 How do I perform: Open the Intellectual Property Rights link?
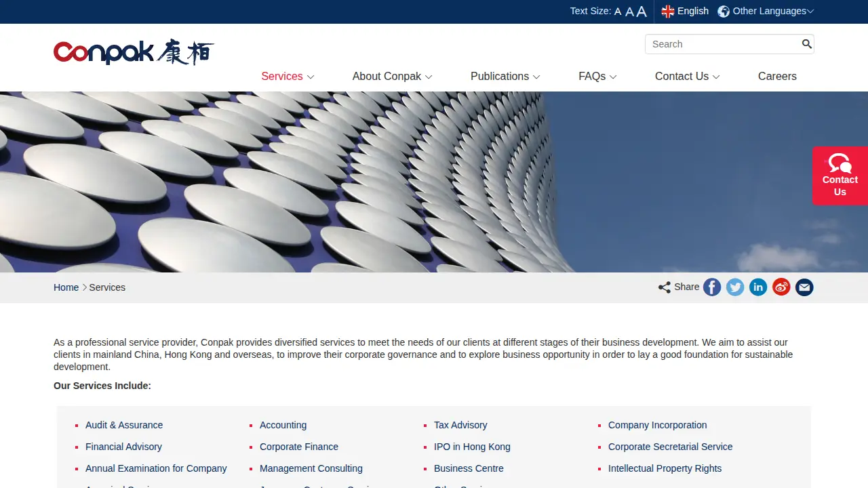coord(665,468)
